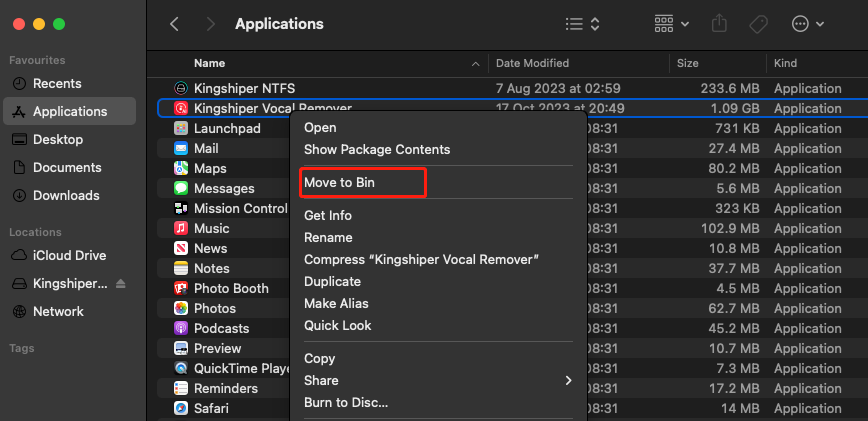The width and height of the screenshot is (868, 421).
Task: Click the Photos app icon
Action: [x=180, y=308]
